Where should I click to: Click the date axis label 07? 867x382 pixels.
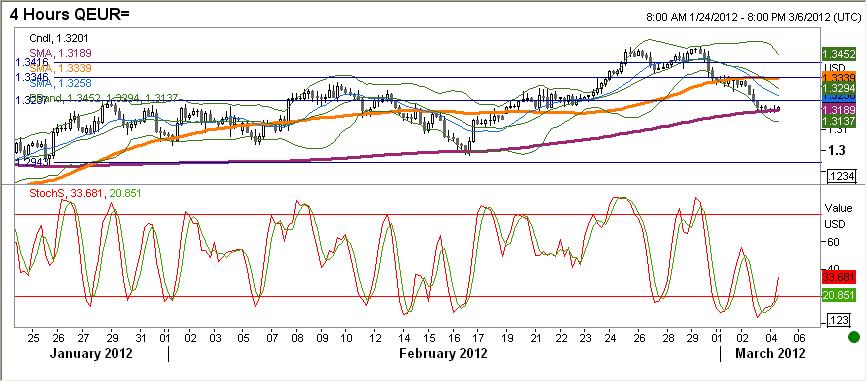tap(272, 337)
